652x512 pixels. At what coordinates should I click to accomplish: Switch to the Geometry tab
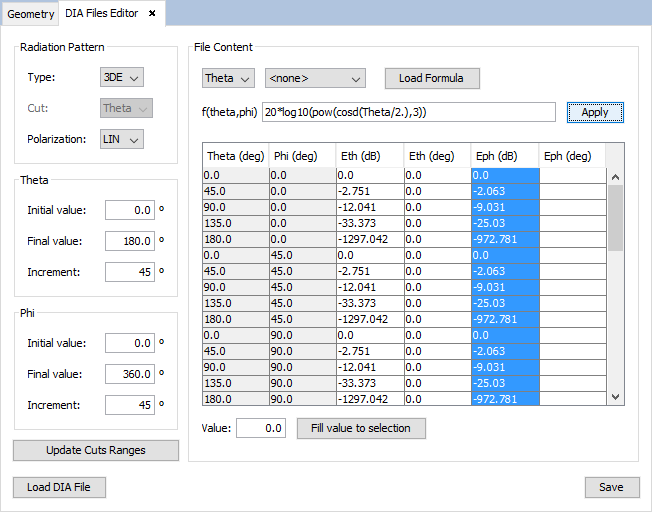(31, 14)
